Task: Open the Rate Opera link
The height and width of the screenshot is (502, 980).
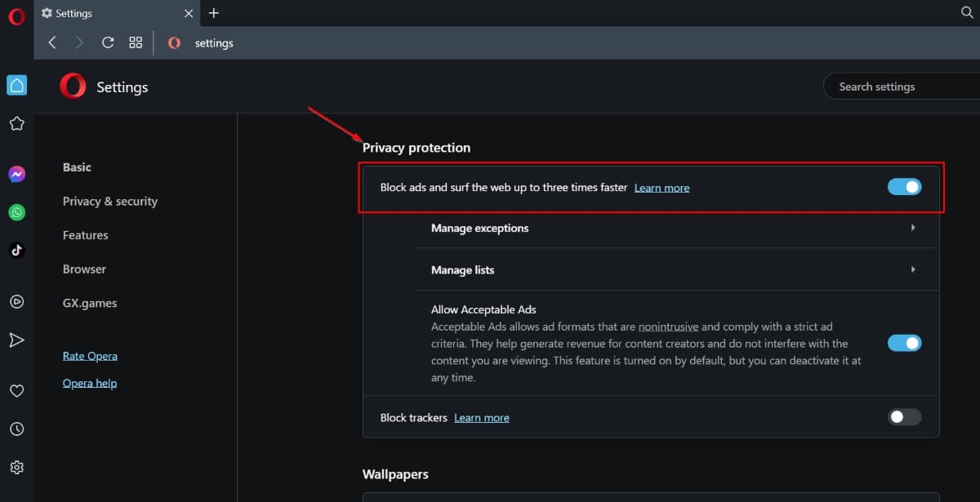Action: [x=90, y=356]
